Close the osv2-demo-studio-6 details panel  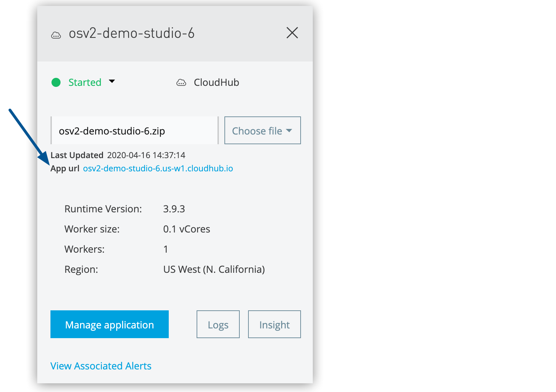[x=292, y=33]
